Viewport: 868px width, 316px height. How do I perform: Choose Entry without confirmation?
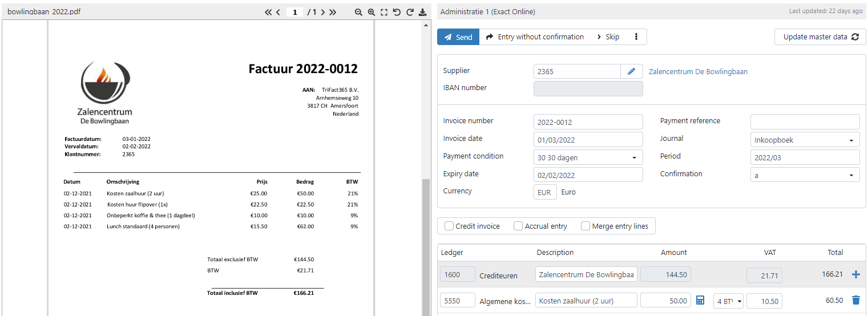[x=535, y=37]
